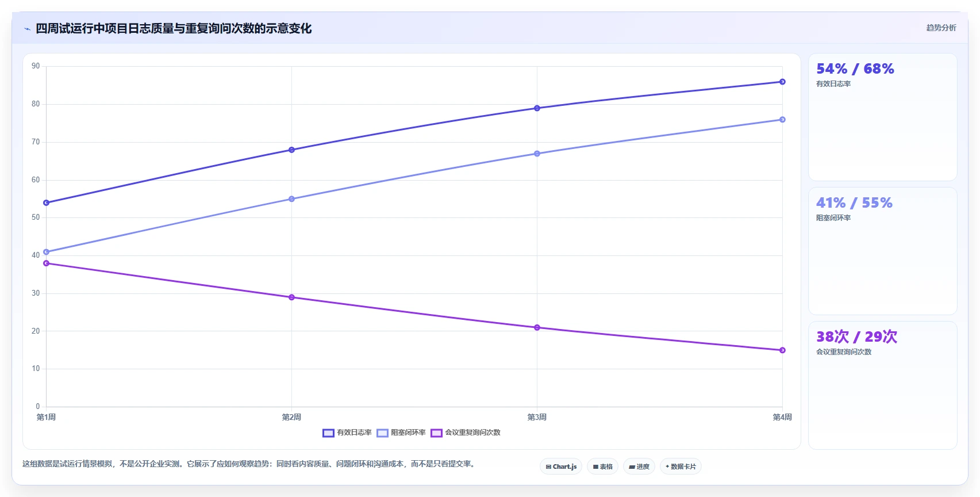Click the 阻塞闭环率 data point at 第1周
Image resolution: width=980 pixels, height=497 pixels.
[46, 252]
